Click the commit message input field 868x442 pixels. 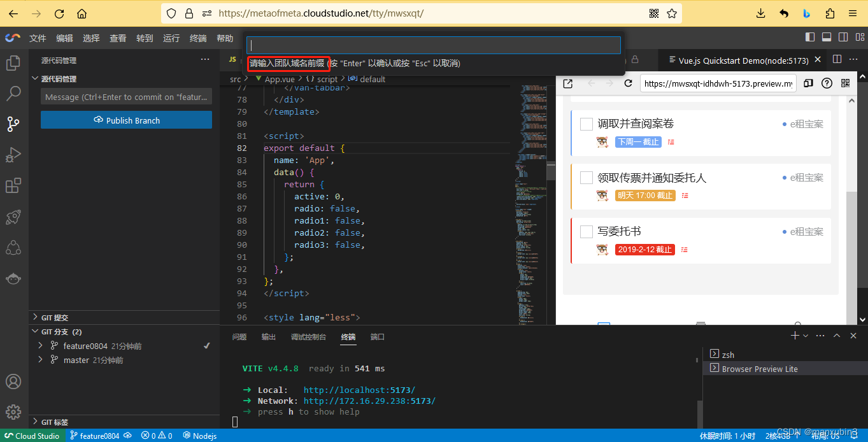tap(126, 97)
